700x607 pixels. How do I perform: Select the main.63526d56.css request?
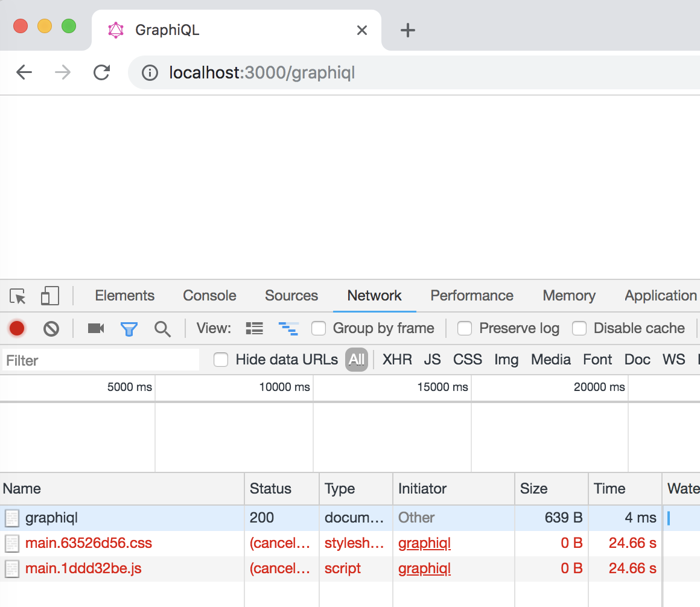350,543
